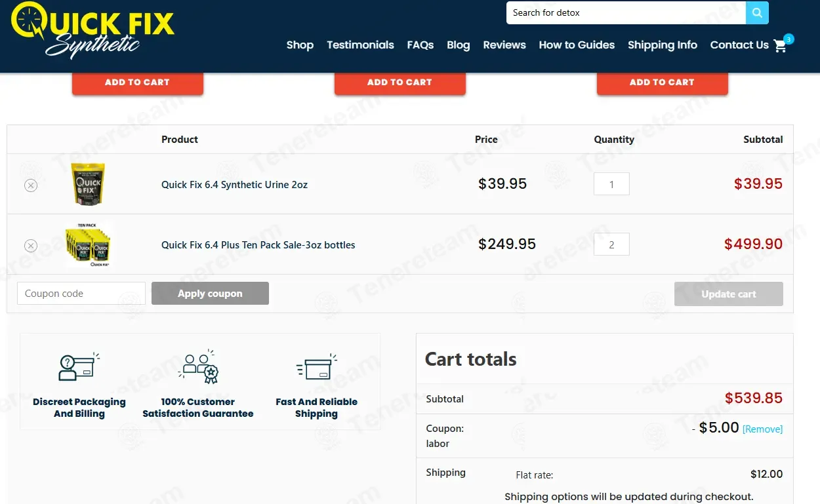Viewport: 820px width, 504px height.
Task: Click the Discreet Packaging And Billing icon
Action: tap(79, 368)
